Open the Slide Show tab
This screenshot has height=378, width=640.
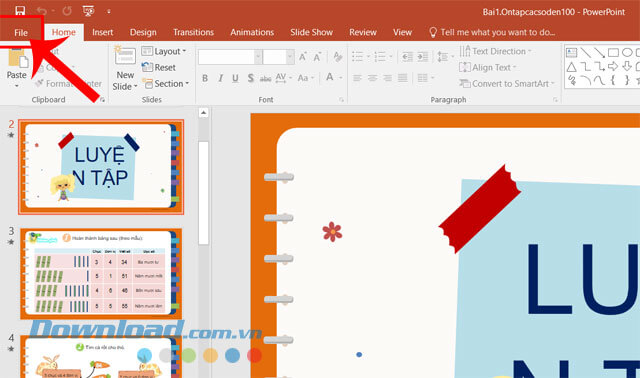coord(311,32)
